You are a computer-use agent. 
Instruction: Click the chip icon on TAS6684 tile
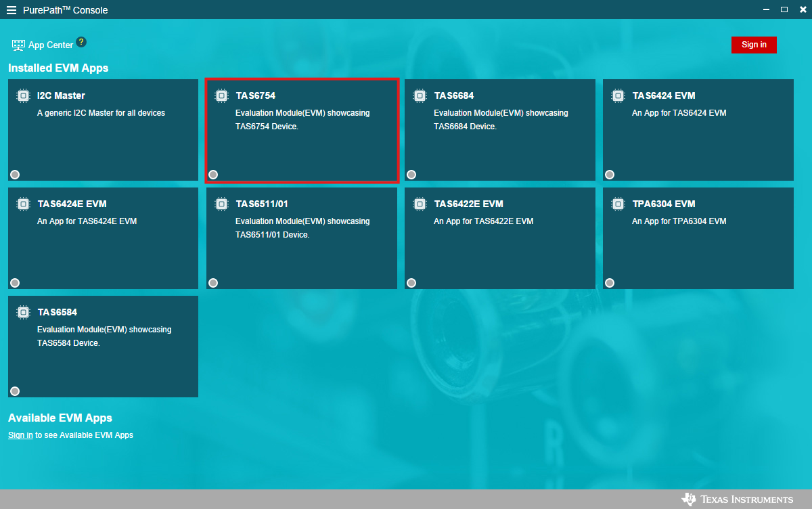pos(420,96)
